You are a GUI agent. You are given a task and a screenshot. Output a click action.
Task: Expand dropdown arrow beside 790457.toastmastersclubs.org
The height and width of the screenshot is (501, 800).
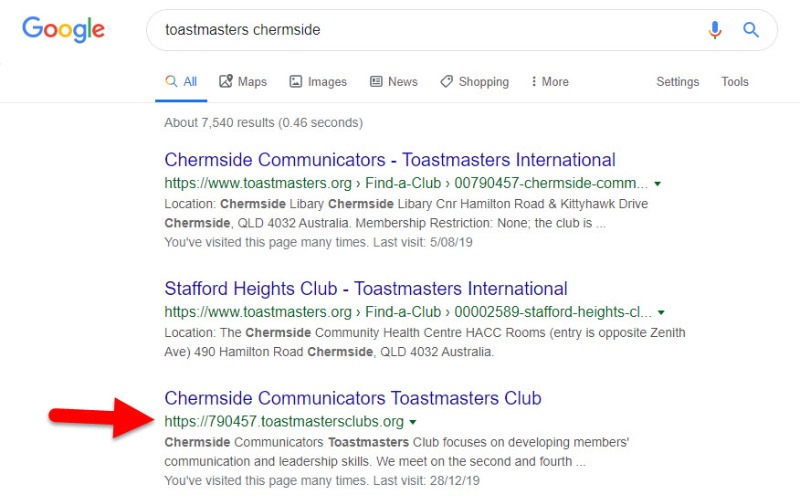pos(413,422)
